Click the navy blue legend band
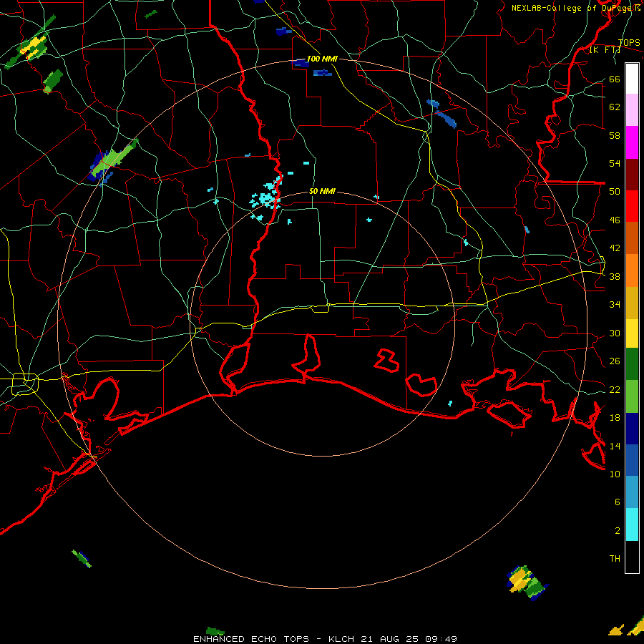Image resolution: width=644 pixels, height=644 pixels. point(632,429)
